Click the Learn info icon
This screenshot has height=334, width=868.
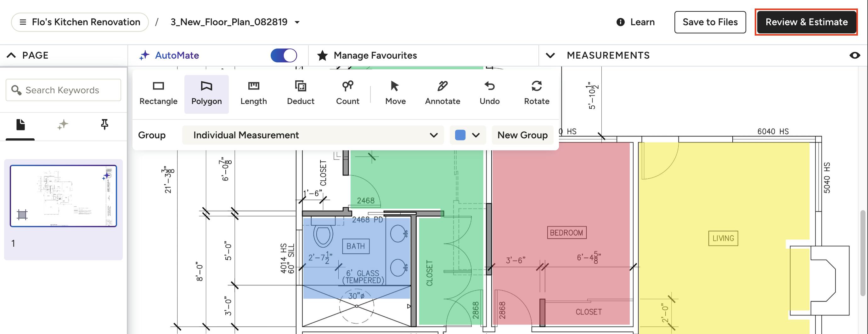pyautogui.click(x=620, y=22)
